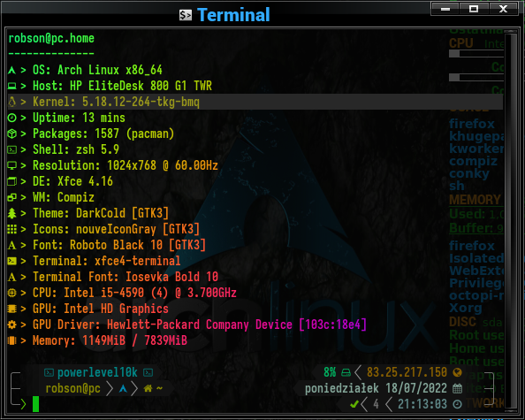This screenshot has width=525, height=420.
Task: Click the monitor icon next to Resolution
Action: (x=11, y=165)
